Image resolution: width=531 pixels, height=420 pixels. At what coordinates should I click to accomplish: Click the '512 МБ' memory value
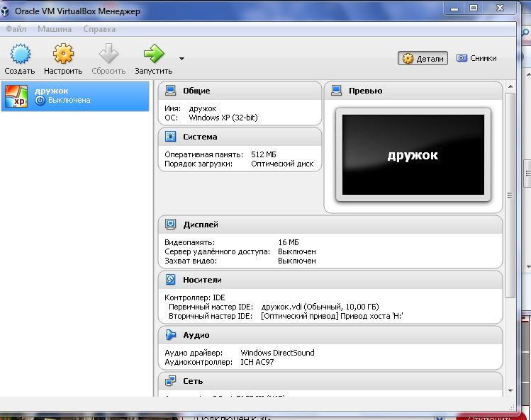tap(264, 154)
